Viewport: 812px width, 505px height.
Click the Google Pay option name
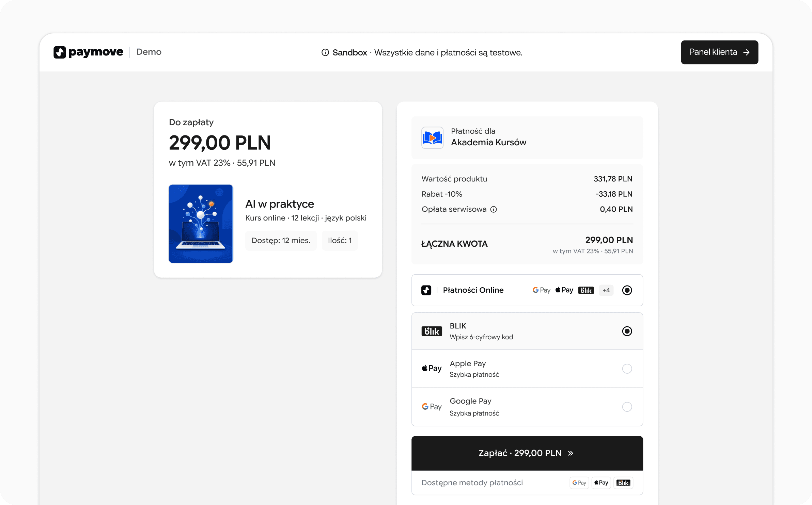tap(470, 401)
